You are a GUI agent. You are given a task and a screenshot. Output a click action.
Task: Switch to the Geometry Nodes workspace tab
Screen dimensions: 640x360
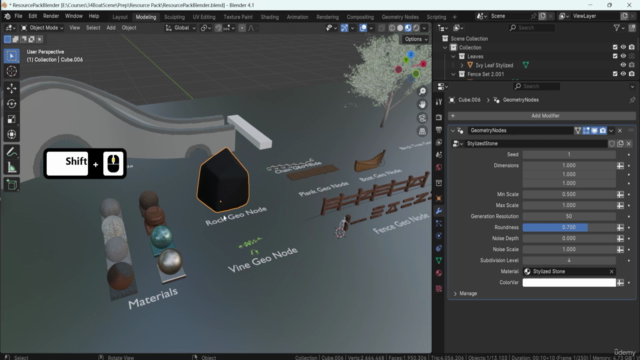pyautogui.click(x=400, y=17)
